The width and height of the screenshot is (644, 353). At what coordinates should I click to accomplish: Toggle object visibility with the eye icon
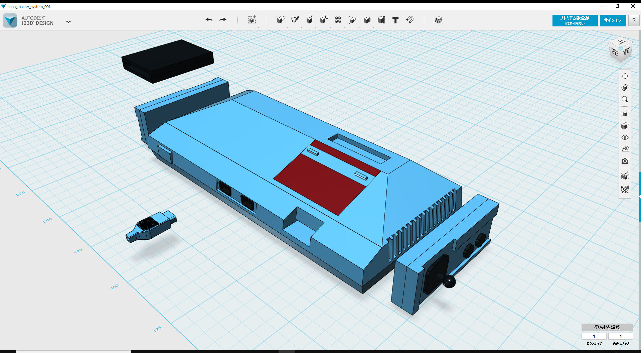(x=625, y=137)
